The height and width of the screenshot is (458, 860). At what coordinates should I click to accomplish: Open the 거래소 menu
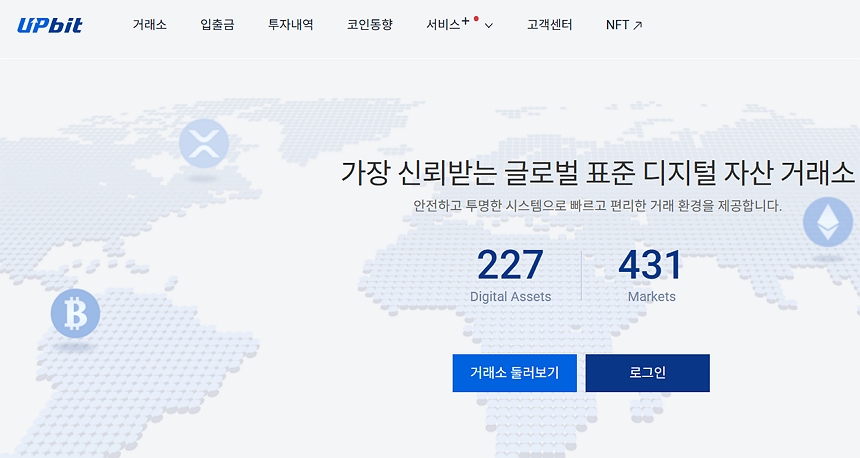coord(149,25)
